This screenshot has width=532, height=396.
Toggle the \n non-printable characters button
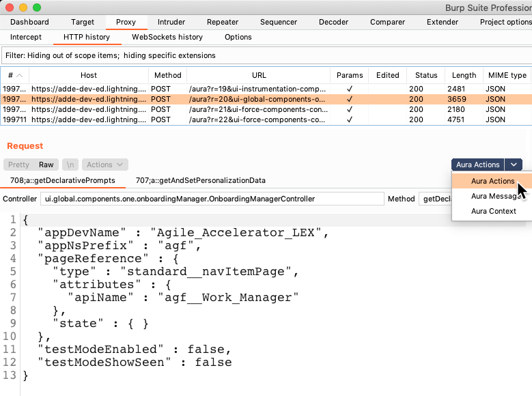pos(70,165)
